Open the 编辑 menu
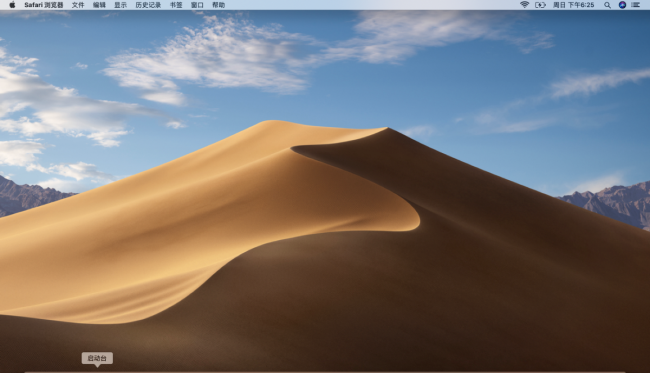Image resolution: width=650 pixels, height=373 pixels. [99, 5]
